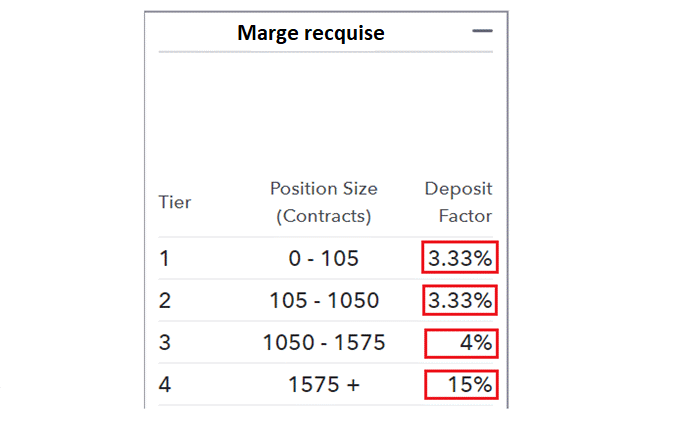
Task: Click tier 1 deposit factor 3.33%
Action: click(x=460, y=258)
